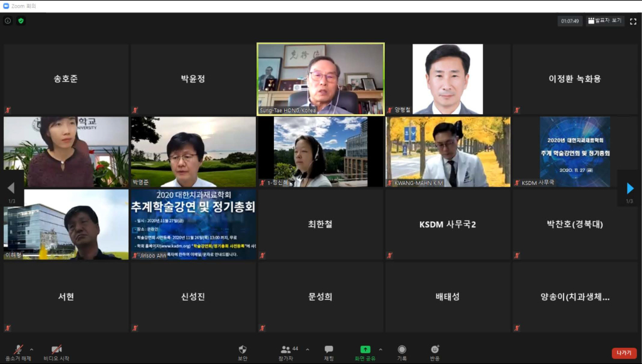The width and height of the screenshot is (642, 364).
Task: Click the red Leave (나가기) button
Action: point(623,353)
